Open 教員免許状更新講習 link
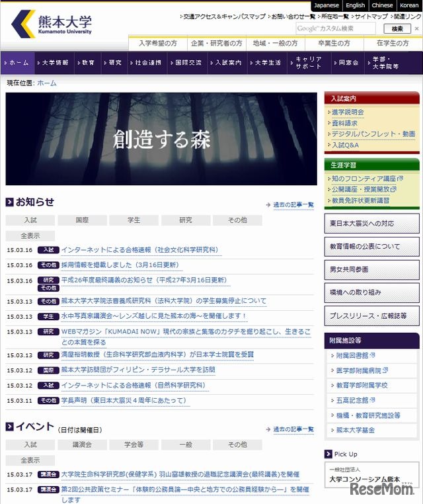Viewport: 423px width, 504px height. (x=360, y=200)
